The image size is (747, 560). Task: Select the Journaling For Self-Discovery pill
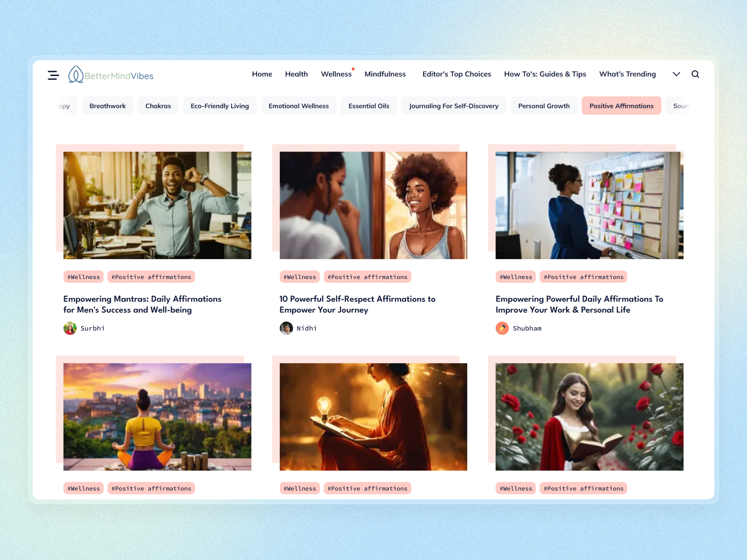454,106
